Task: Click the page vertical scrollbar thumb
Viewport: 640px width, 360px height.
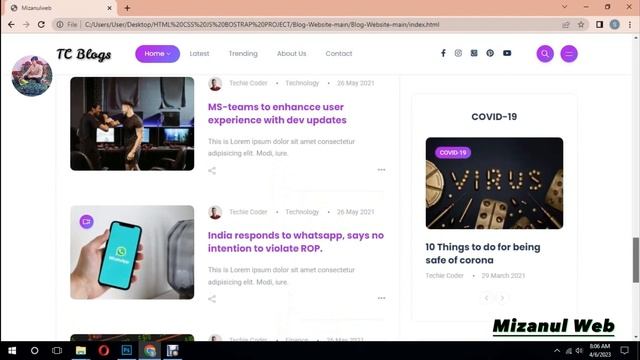Action: click(x=636, y=260)
